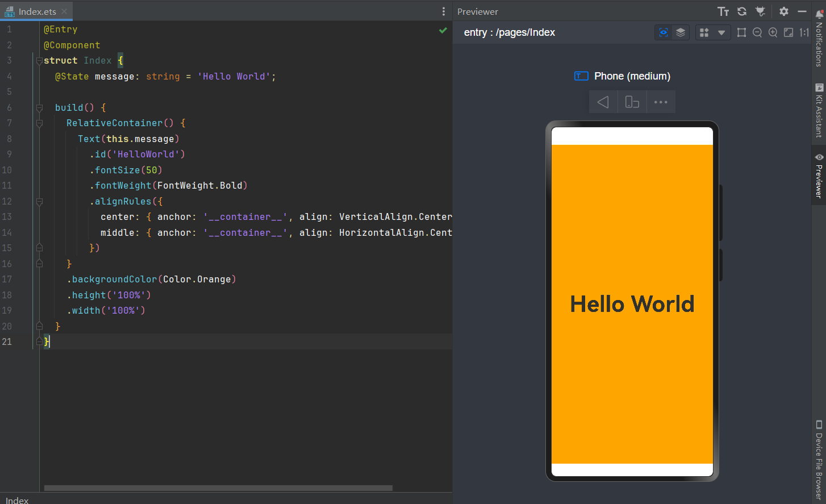The height and width of the screenshot is (504, 826).
Task: Click the refresh previewer icon
Action: [x=742, y=11]
